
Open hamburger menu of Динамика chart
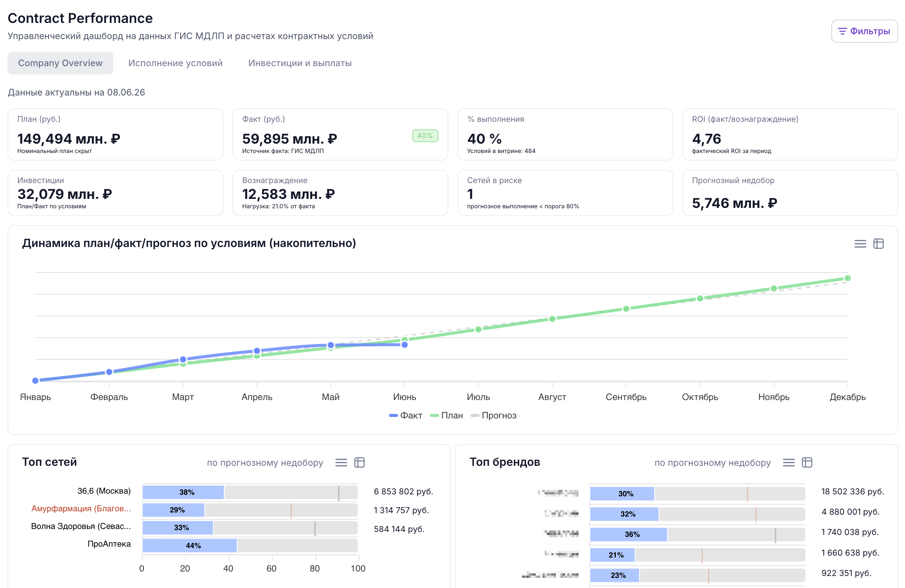860,244
